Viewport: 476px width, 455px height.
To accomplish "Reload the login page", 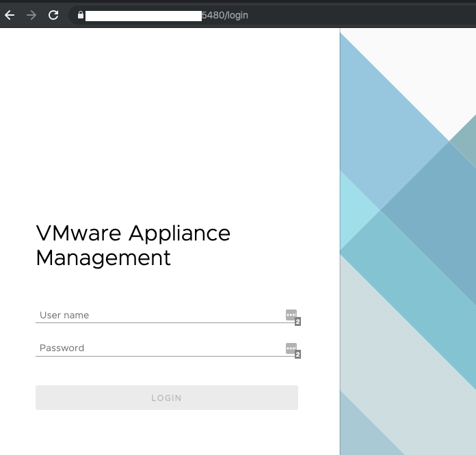I will (53, 15).
